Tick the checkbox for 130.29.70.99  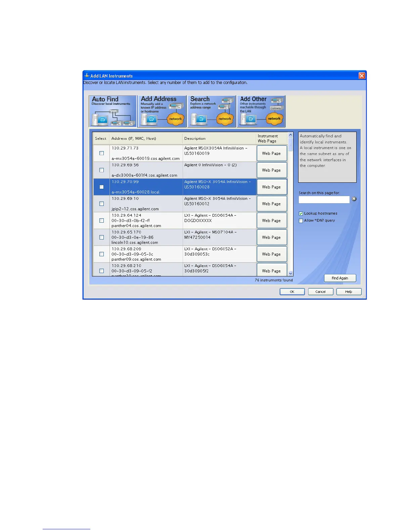click(101, 187)
